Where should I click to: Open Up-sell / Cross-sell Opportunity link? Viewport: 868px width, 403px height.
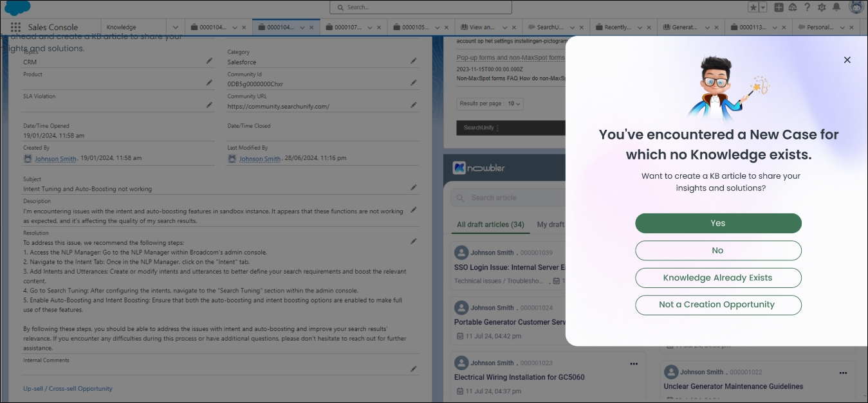click(x=68, y=389)
